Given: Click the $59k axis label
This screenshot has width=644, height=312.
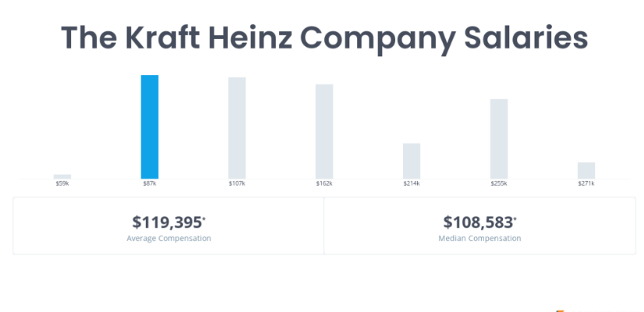Looking at the screenshot, I should [x=62, y=184].
